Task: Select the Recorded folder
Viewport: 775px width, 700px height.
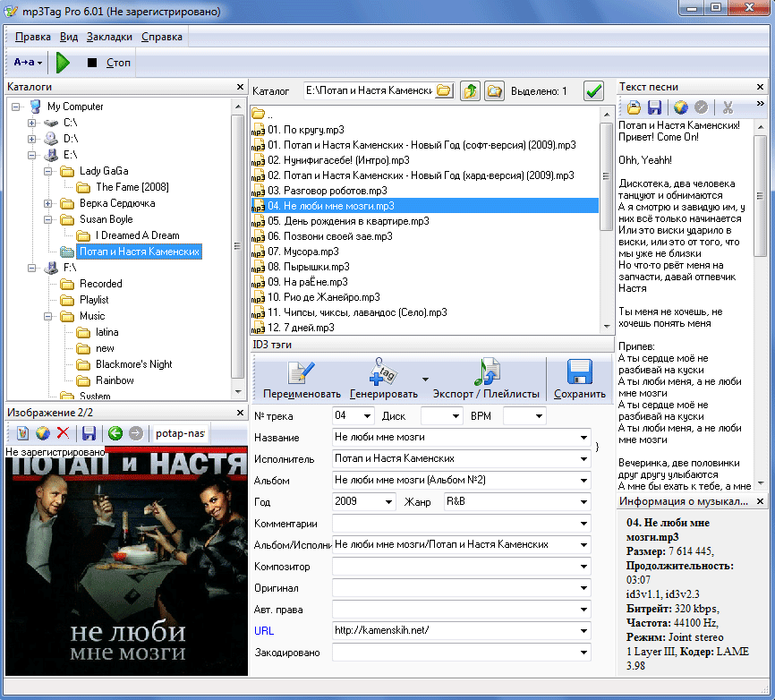Action: click(x=101, y=285)
